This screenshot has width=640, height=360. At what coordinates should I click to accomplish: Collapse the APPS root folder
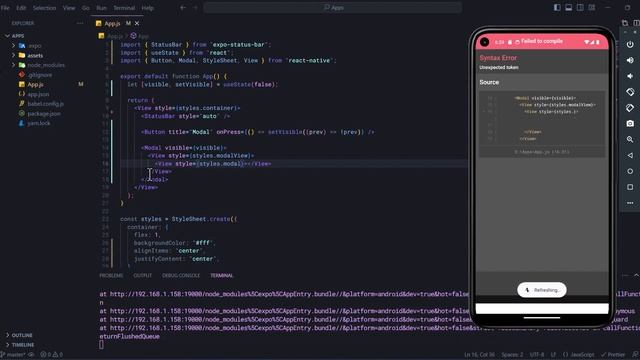pos(7,36)
